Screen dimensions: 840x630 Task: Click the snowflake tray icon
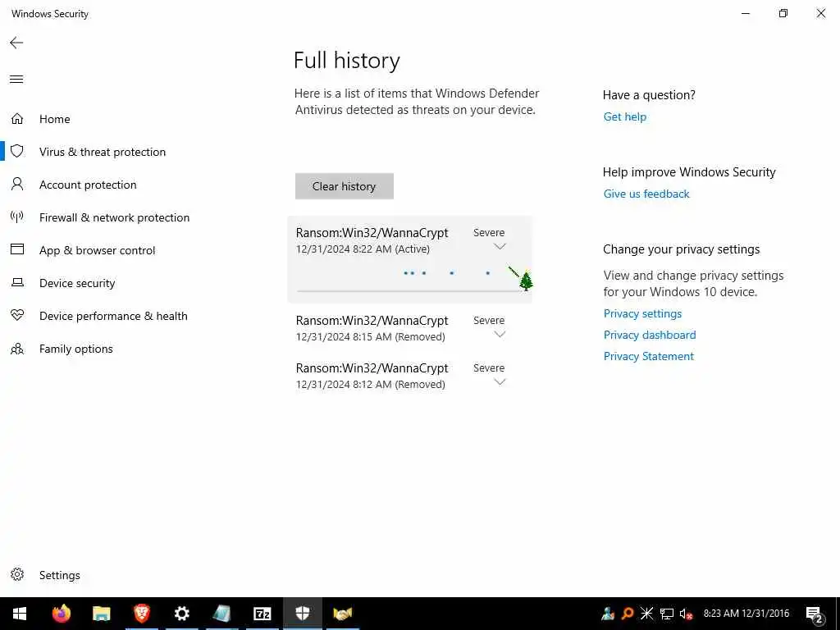coord(646,614)
